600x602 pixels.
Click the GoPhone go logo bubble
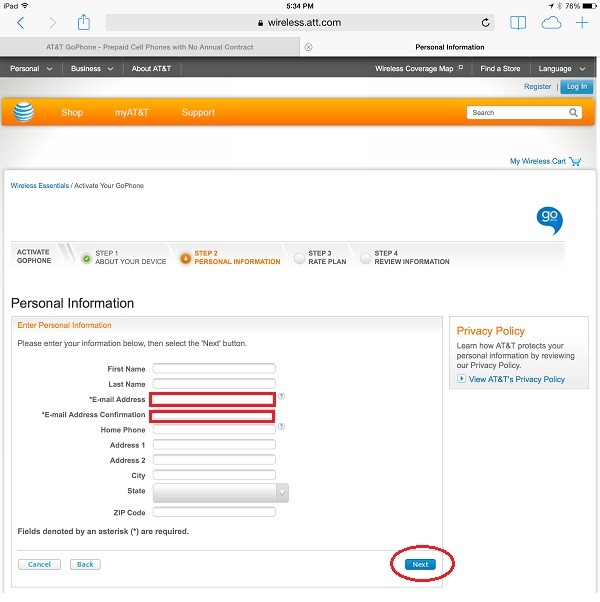[x=549, y=221]
